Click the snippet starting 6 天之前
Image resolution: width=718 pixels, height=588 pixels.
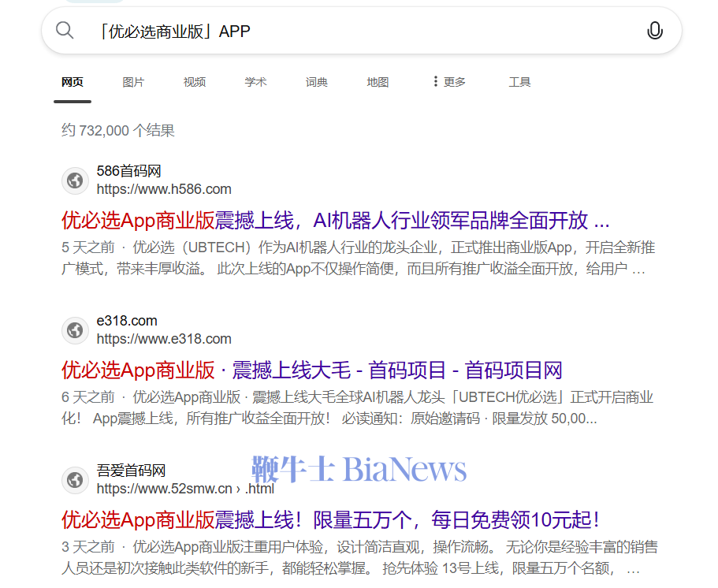[358, 408]
